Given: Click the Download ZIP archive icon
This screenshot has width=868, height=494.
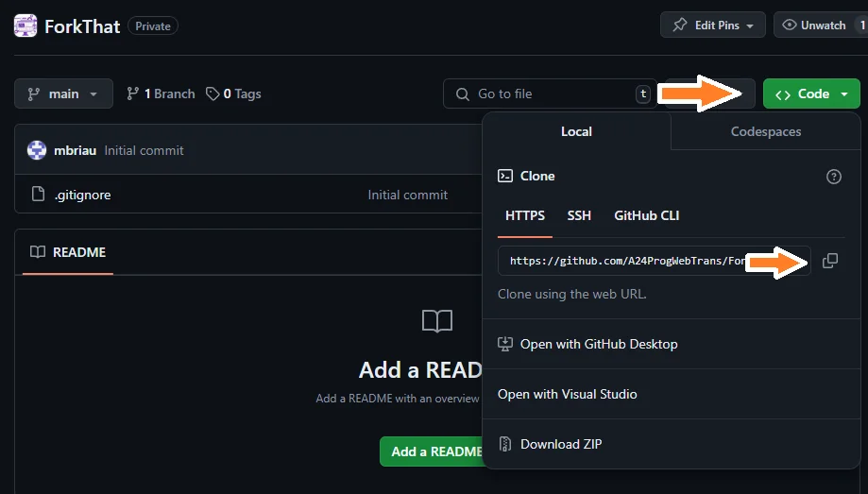Looking at the screenshot, I should (505, 444).
